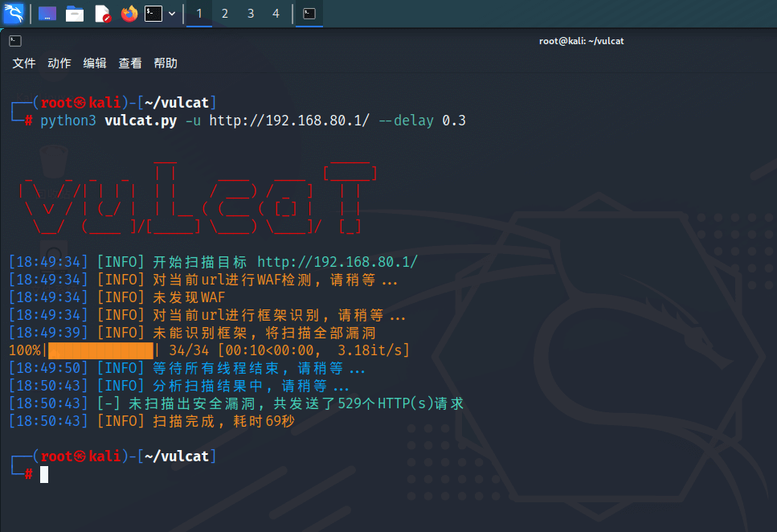Switch to workspace 2
The image size is (777, 532).
[x=225, y=14]
